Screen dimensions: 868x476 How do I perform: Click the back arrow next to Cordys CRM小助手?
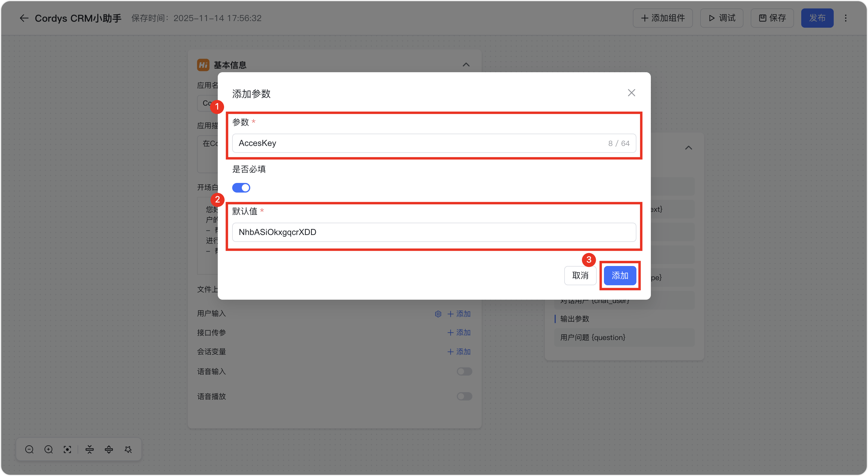23,18
